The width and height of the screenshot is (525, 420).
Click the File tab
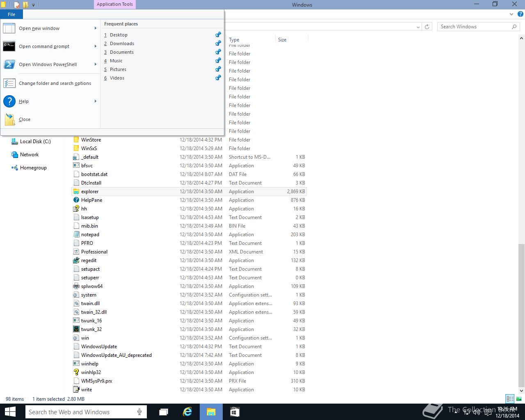(x=11, y=14)
